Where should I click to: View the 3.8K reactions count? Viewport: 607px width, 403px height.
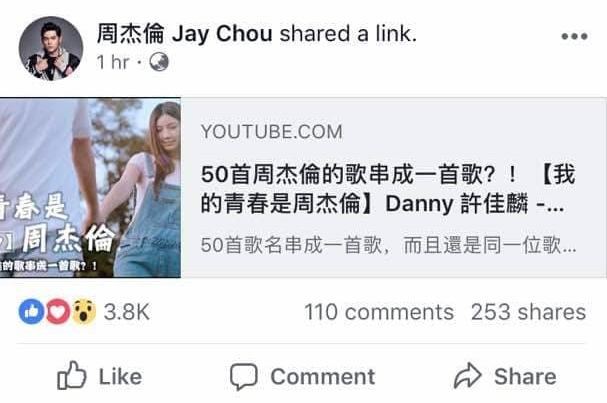[x=127, y=312]
